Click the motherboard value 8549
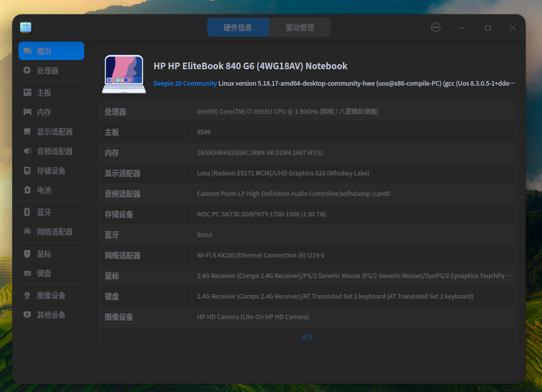 coord(204,132)
